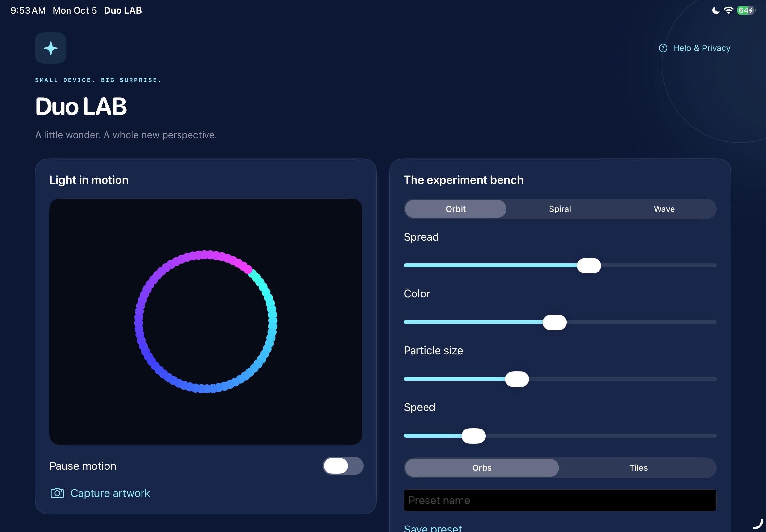Click the camera icon beside Capture artwork
766x532 pixels.
(57, 493)
